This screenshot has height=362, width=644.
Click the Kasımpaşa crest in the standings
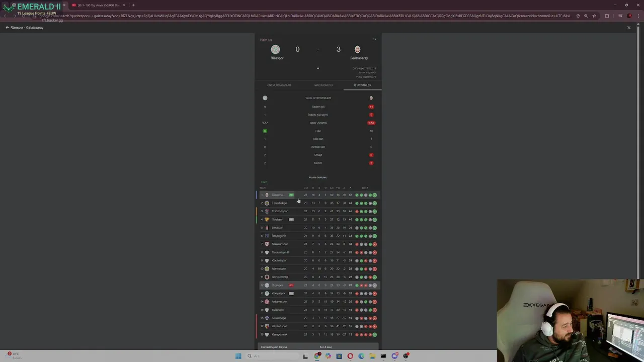[x=267, y=318]
